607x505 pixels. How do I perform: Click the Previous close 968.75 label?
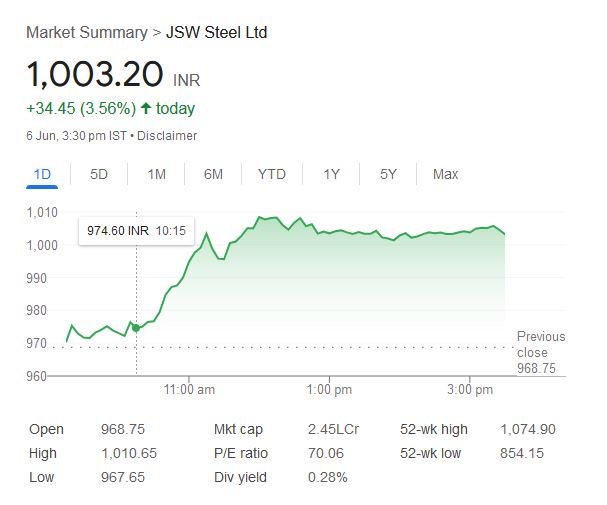coord(540,352)
